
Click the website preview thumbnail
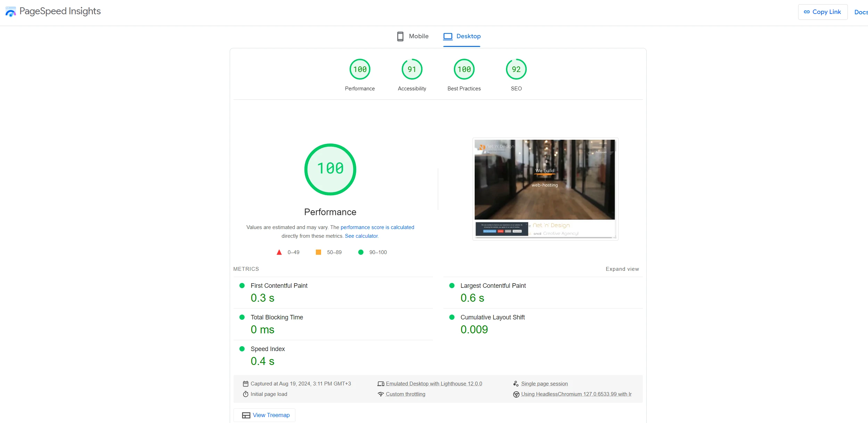click(x=544, y=188)
